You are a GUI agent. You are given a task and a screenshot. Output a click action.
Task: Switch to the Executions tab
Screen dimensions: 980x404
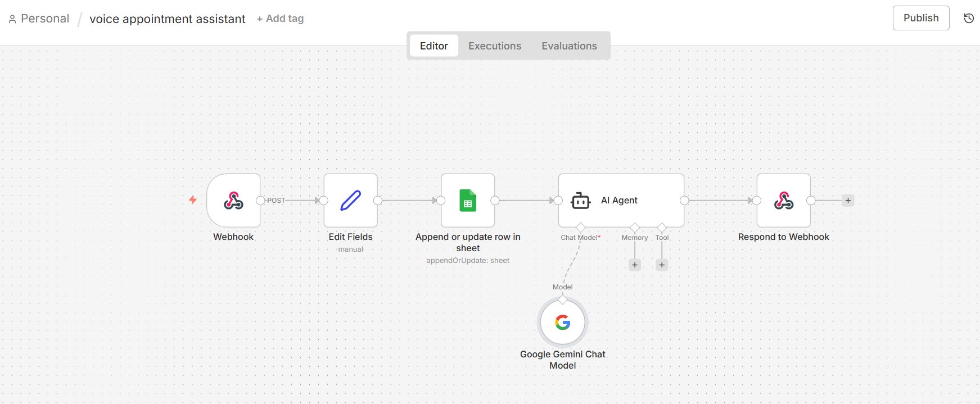tap(495, 46)
